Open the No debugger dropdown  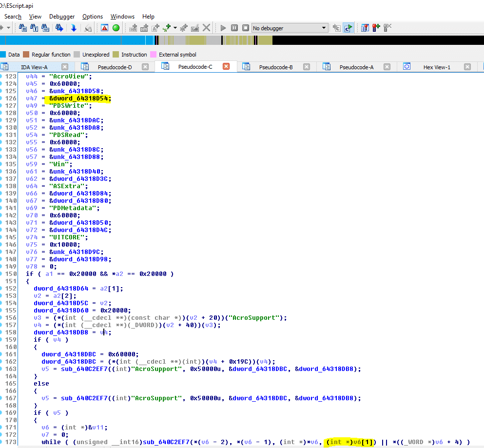pos(290,28)
